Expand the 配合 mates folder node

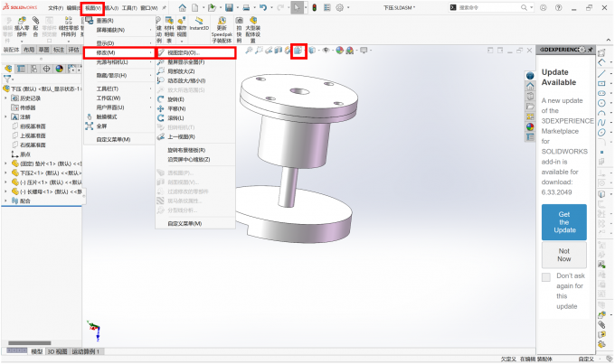6,201
